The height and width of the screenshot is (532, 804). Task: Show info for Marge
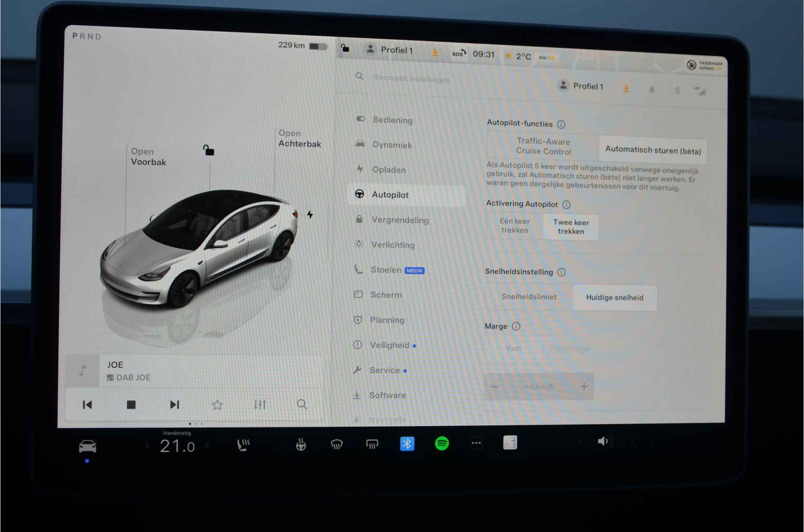pos(516,326)
